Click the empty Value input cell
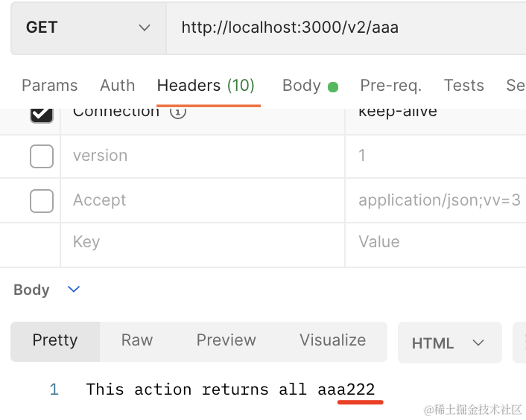 (436, 242)
